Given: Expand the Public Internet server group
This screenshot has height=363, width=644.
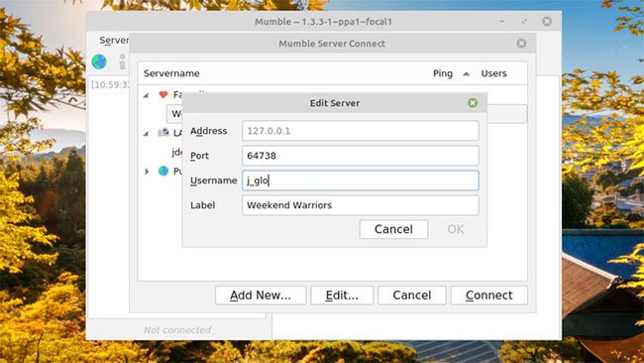Looking at the screenshot, I should (x=147, y=171).
